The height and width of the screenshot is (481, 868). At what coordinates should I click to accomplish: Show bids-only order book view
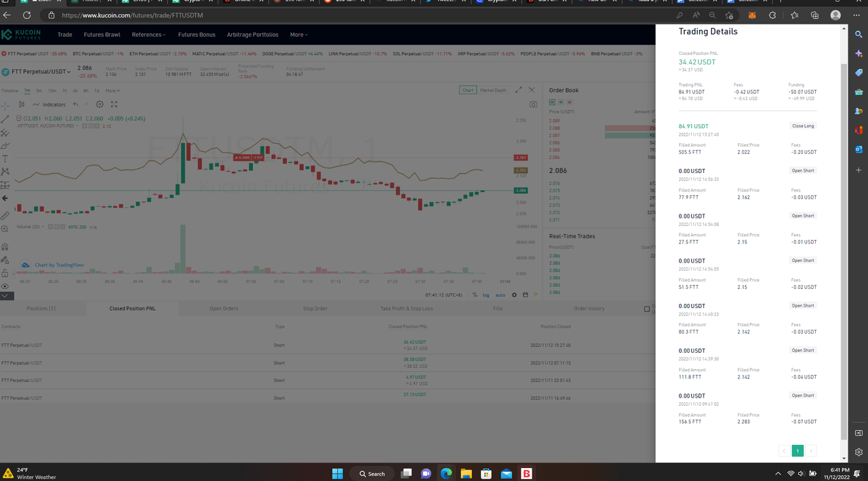tap(561, 102)
